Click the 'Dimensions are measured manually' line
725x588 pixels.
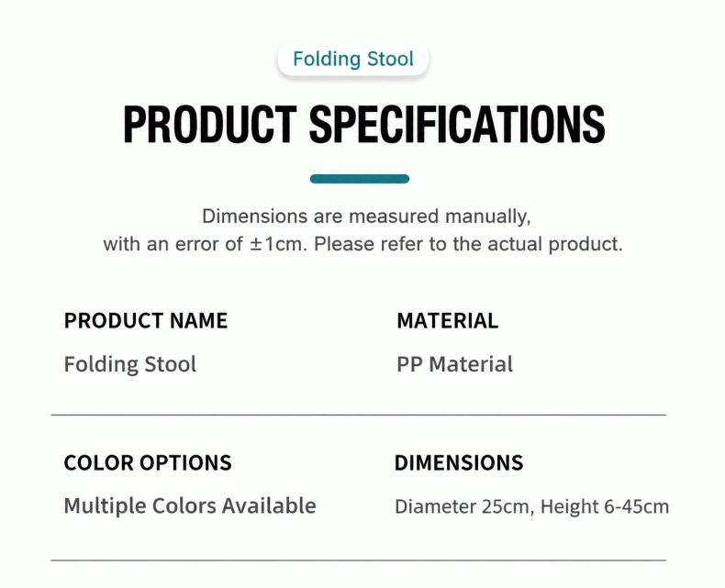(366, 216)
